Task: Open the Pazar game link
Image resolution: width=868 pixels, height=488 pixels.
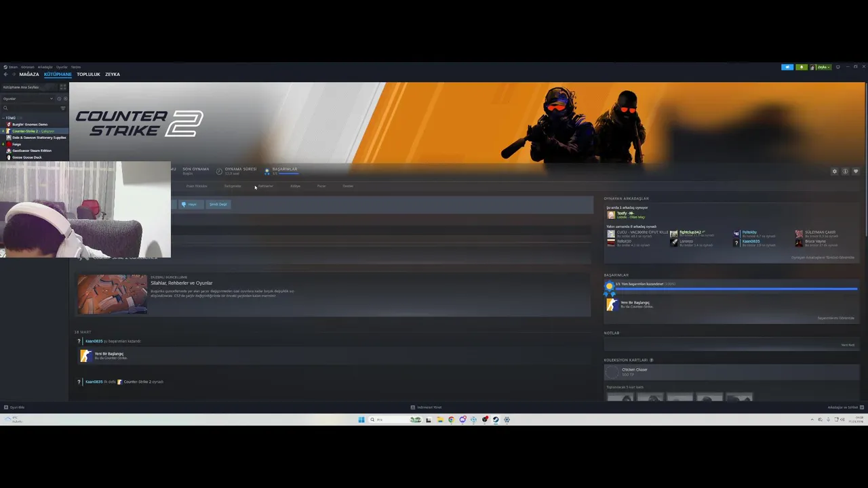Action: (x=321, y=186)
